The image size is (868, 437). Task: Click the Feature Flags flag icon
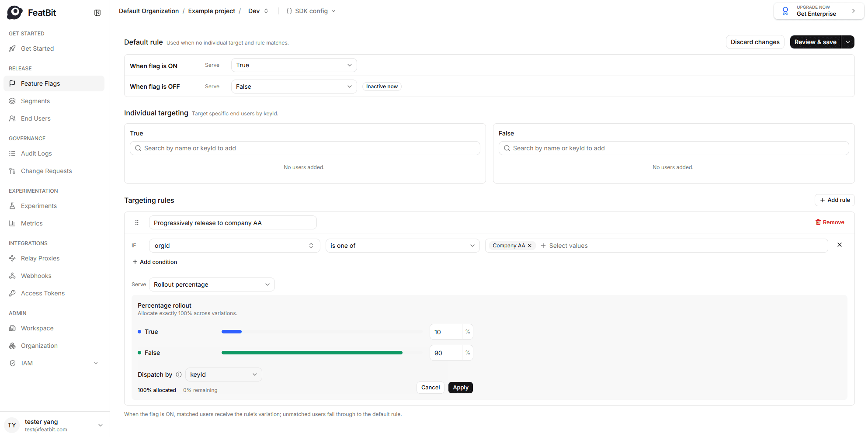point(12,83)
